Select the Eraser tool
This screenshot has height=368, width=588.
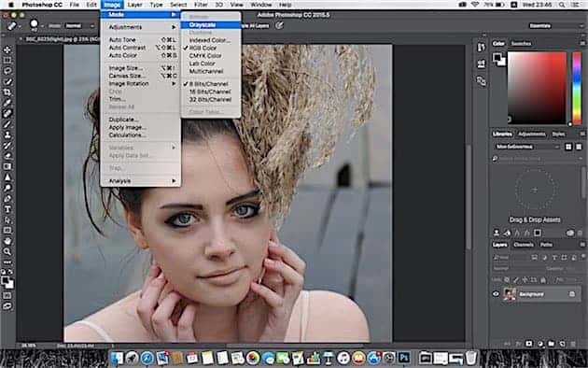pyautogui.click(x=7, y=156)
